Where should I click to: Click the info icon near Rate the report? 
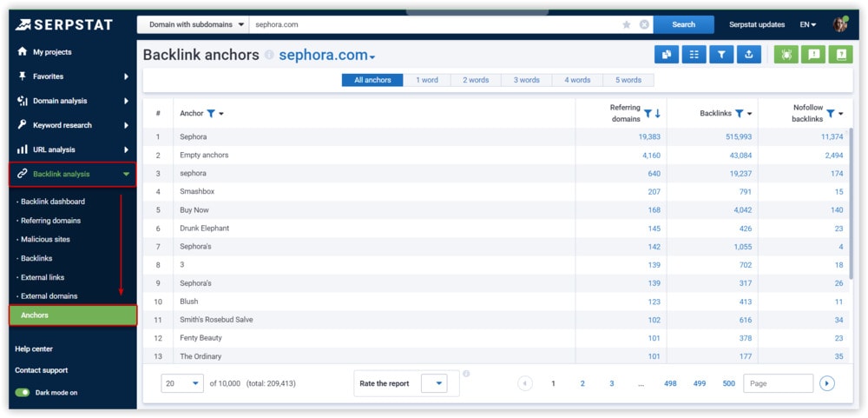click(466, 374)
